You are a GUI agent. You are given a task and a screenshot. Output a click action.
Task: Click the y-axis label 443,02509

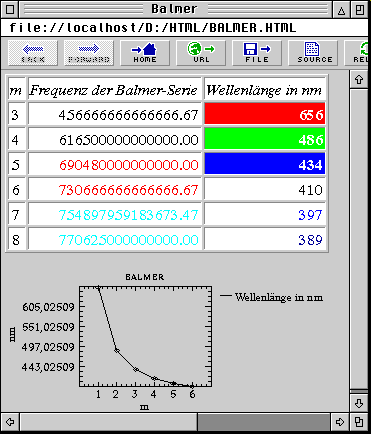(x=48, y=367)
